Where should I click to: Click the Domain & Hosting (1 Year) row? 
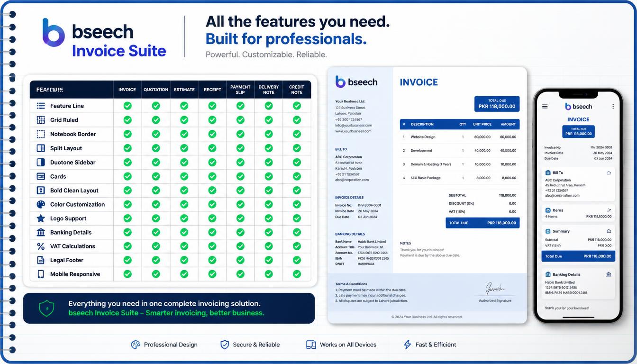click(460, 164)
